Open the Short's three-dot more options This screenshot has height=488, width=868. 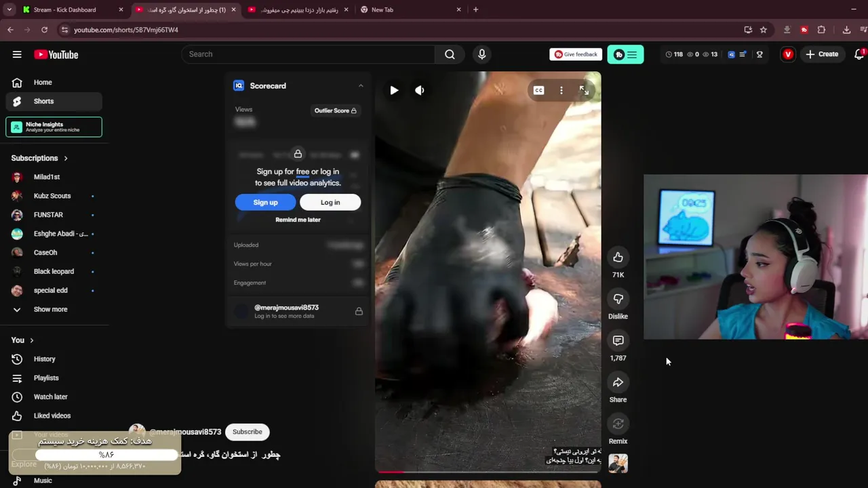coord(561,90)
